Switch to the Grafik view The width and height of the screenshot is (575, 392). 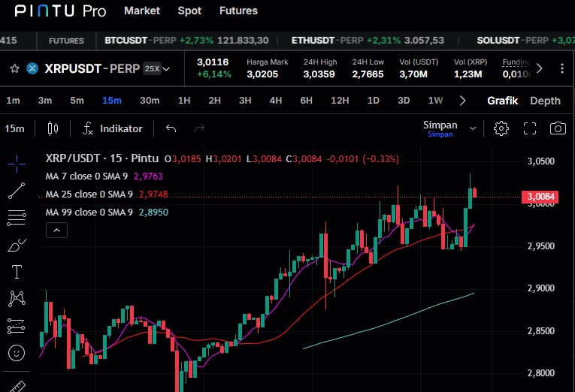(x=502, y=101)
